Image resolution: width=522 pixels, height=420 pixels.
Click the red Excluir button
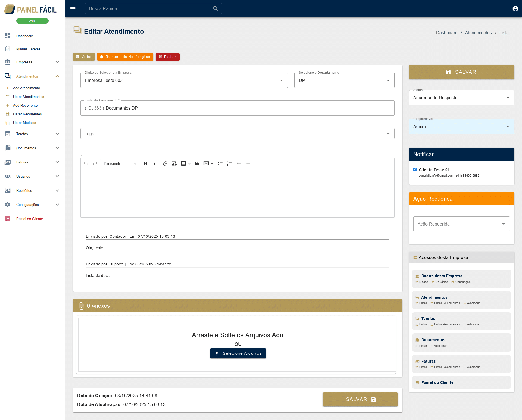167,57
